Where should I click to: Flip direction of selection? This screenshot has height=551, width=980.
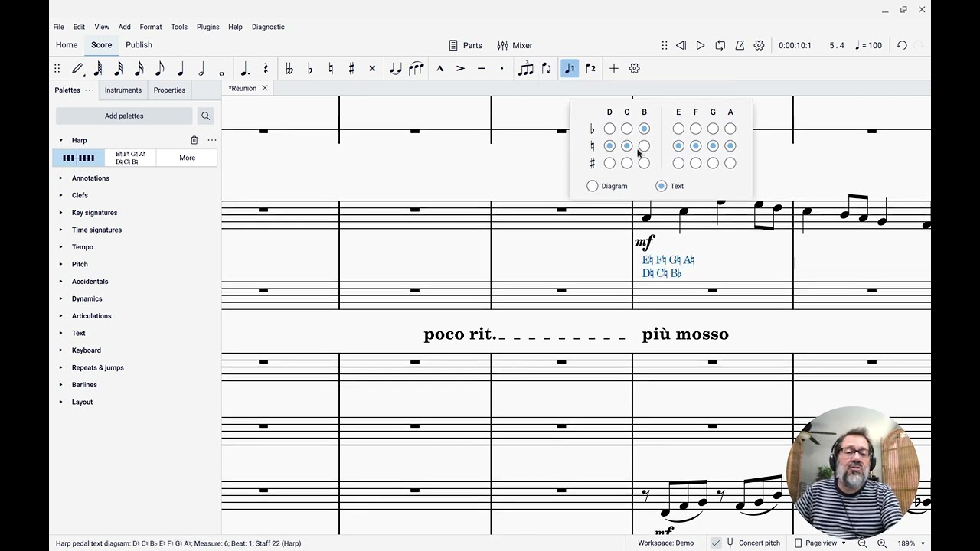click(546, 68)
